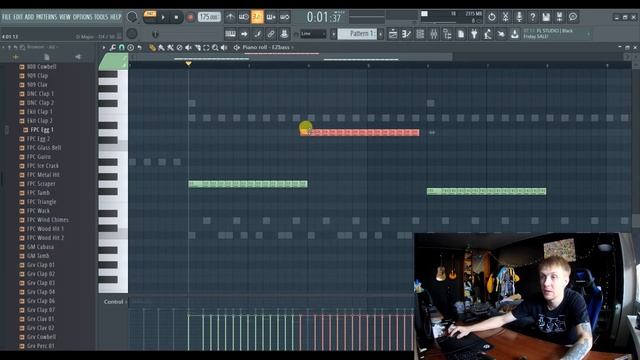Select the Paint brush tool
The image size is (640, 360).
point(161,48)
